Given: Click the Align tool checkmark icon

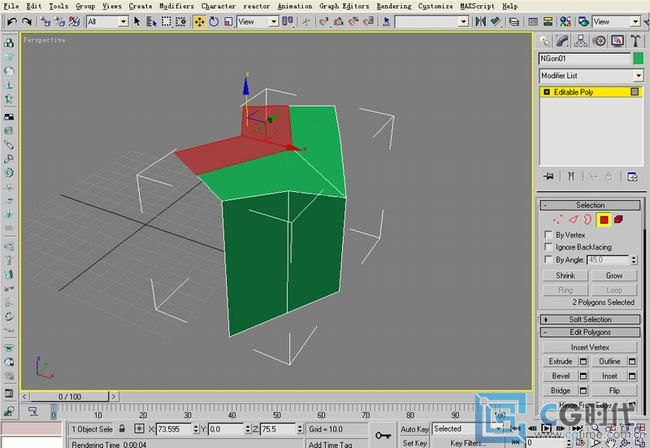Looking at the screenshot, I should (495, 21).
